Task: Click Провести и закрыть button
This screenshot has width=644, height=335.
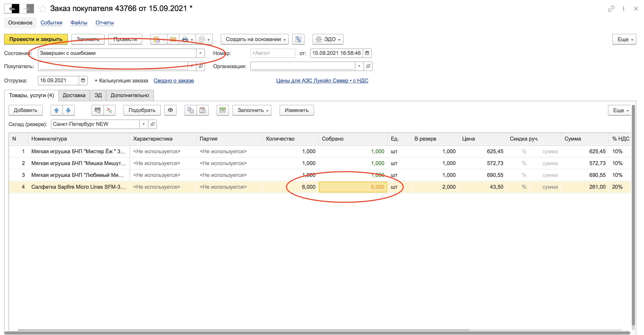Action: (x=36, y=39)
